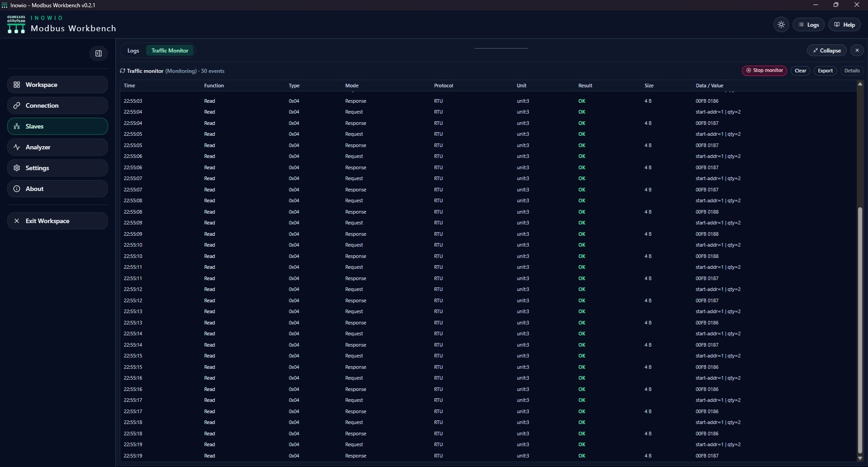Click value 00FB 0187 at 22:55:19

point(707,456)
